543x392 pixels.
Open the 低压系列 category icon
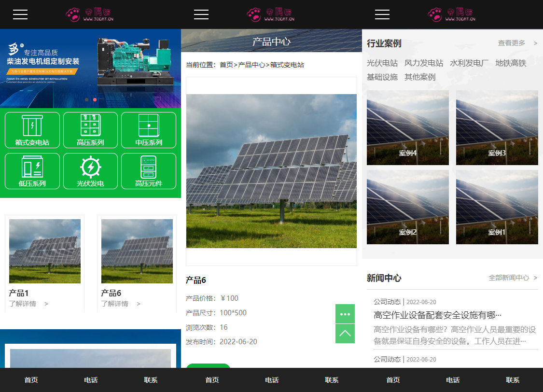click(32, 171)
